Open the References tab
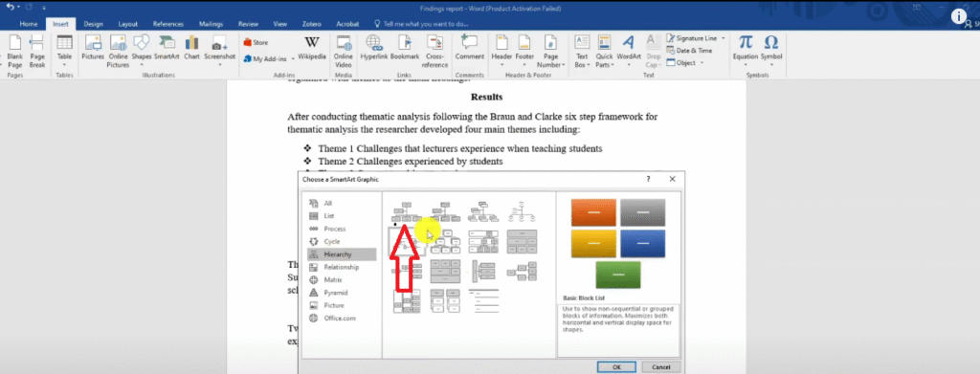 point(168,24)
